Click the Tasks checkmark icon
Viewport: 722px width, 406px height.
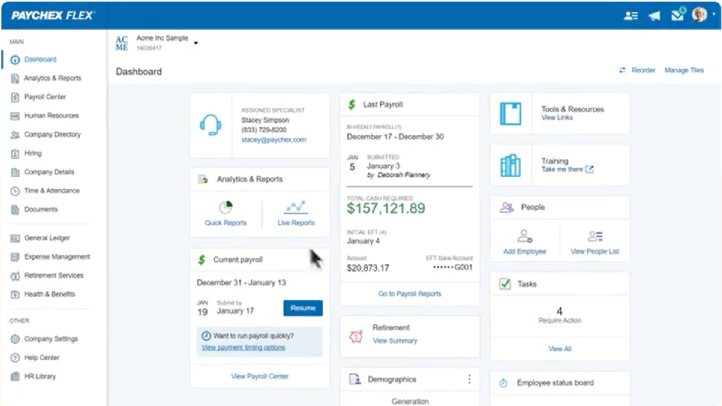505,284
